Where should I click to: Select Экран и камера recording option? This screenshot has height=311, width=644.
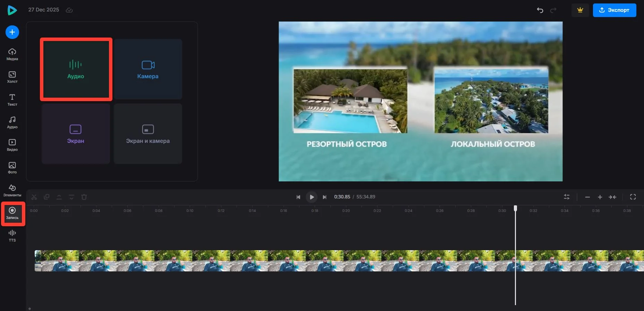148,134
